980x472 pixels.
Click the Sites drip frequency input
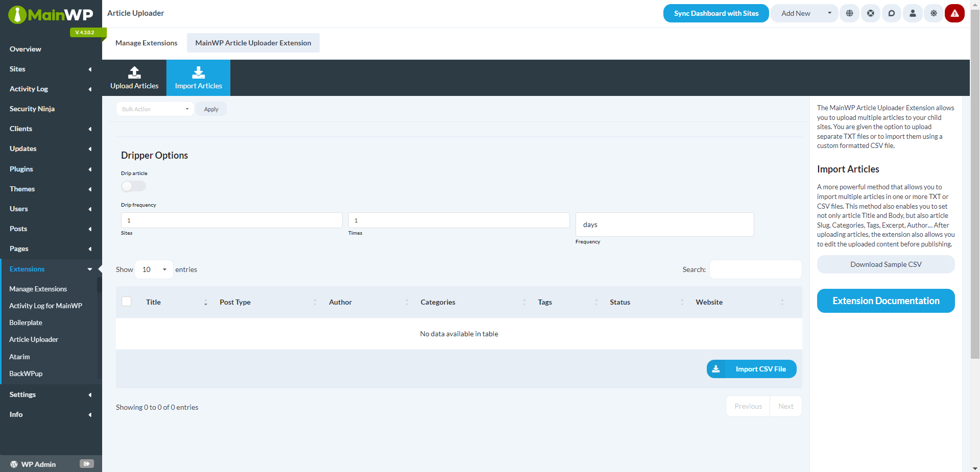tap(232, 220)
